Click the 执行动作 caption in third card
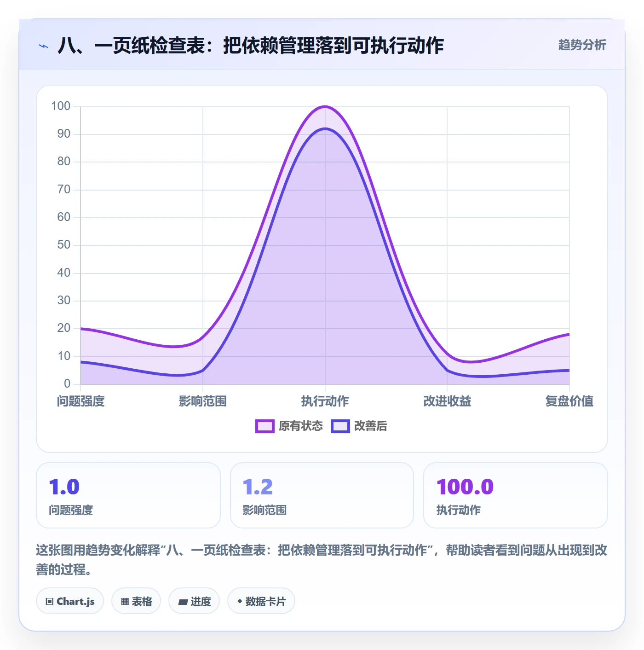This screenshot has width=644, height=650. 459,510
